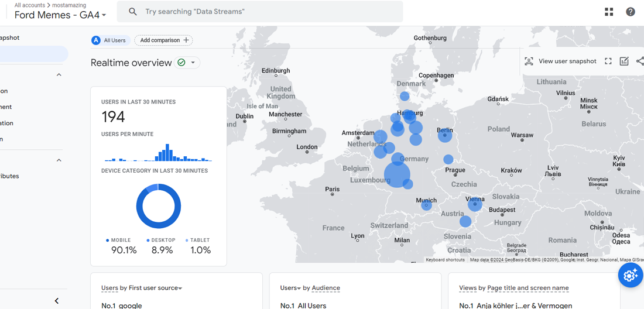Select the sidebar item ending in 'ributes'
The image size is (644, 309).
pos(9,176)
